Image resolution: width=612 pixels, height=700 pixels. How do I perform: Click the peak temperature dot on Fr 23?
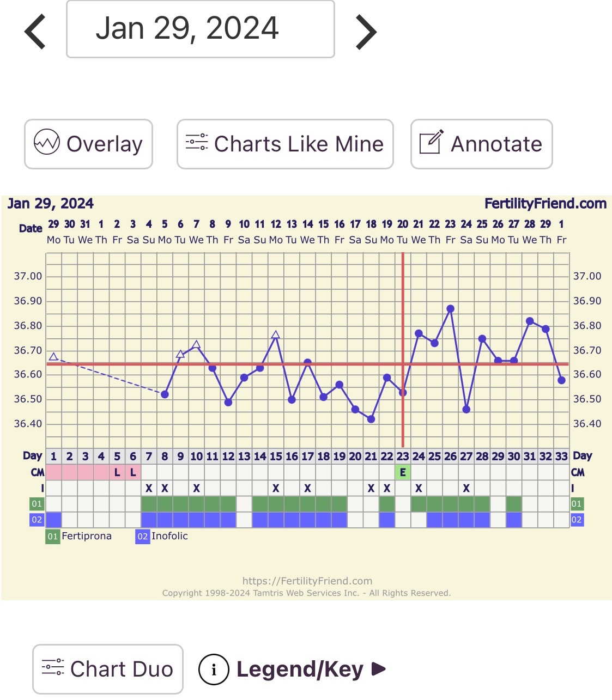[x=450, y=309]
